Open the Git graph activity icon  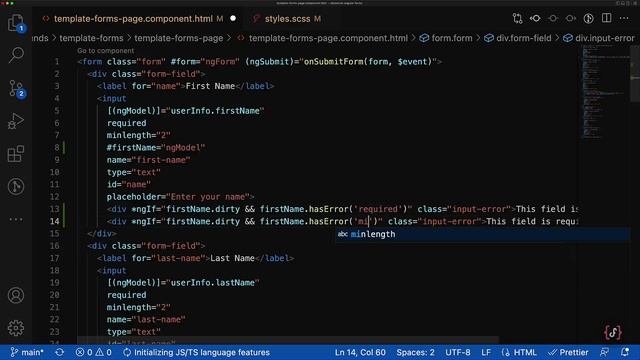[x=16, y=187]
